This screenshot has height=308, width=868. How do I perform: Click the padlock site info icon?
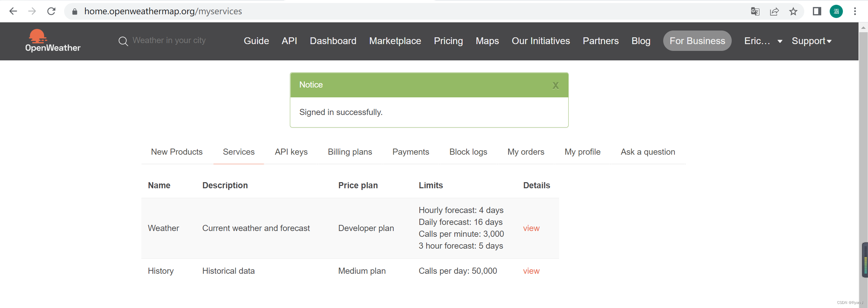tap(75, 12)
